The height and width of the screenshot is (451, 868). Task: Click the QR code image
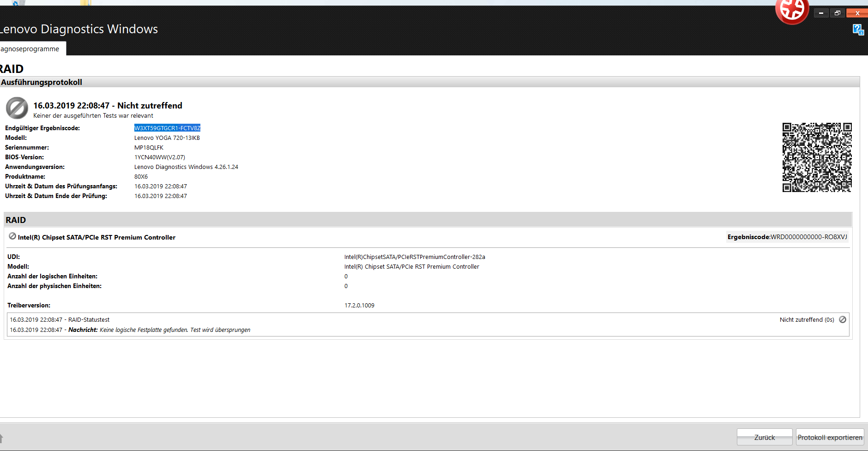pos(817,157)
